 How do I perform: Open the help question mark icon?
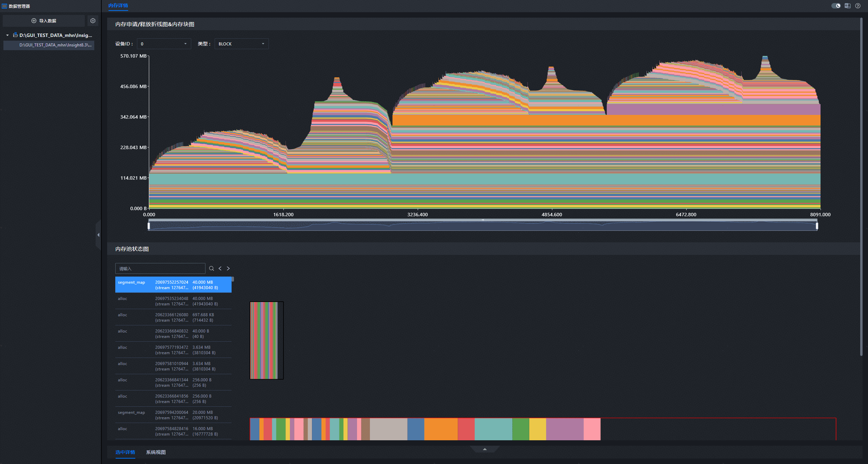[858, 6]
